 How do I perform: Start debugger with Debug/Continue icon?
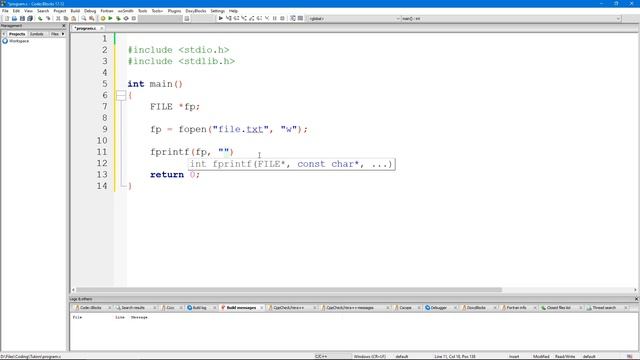(220, 18)
